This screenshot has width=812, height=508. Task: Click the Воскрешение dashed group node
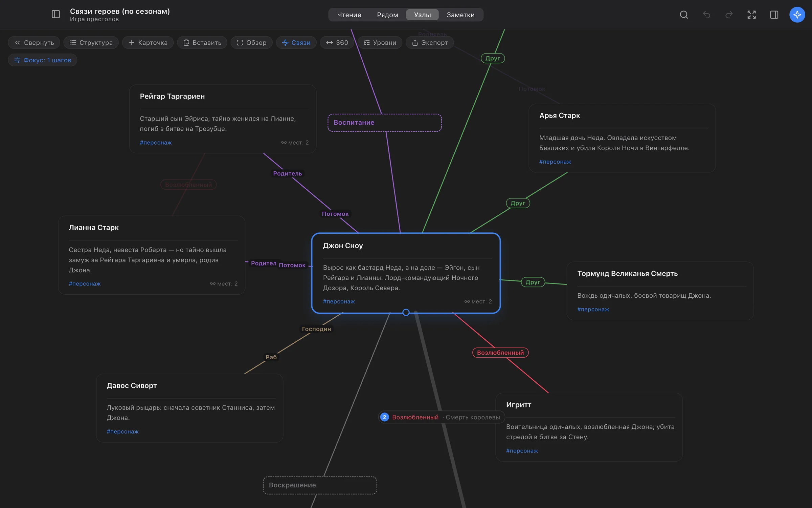click(x=320, y=485)
